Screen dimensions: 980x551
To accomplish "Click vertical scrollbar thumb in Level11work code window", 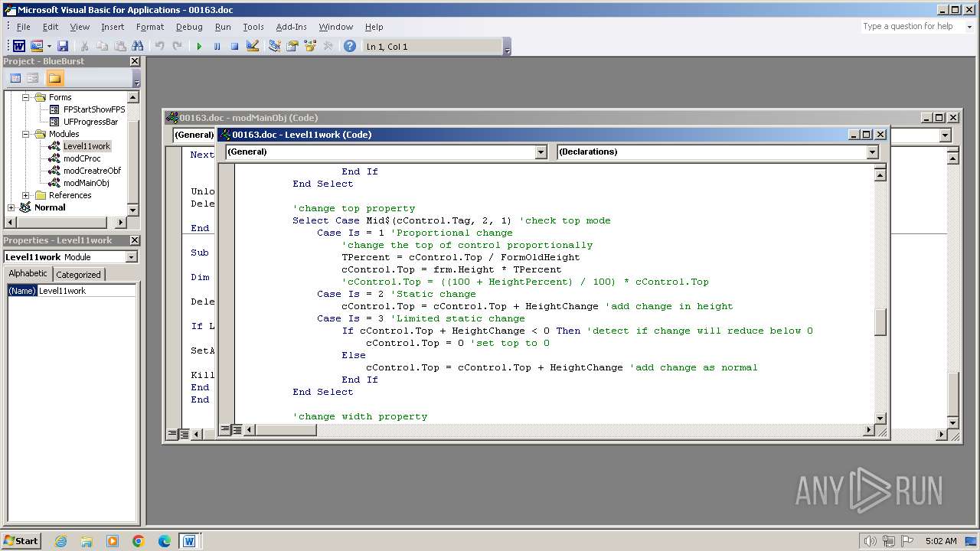I will pyautogui.click(x=880, y=321).
